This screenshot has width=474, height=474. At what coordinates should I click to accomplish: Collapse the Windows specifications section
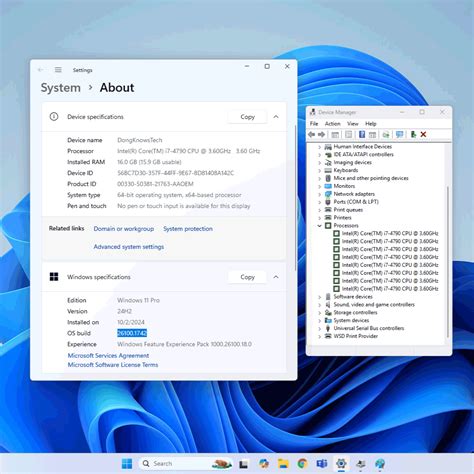pyautogui.click(x=276, y=277)
